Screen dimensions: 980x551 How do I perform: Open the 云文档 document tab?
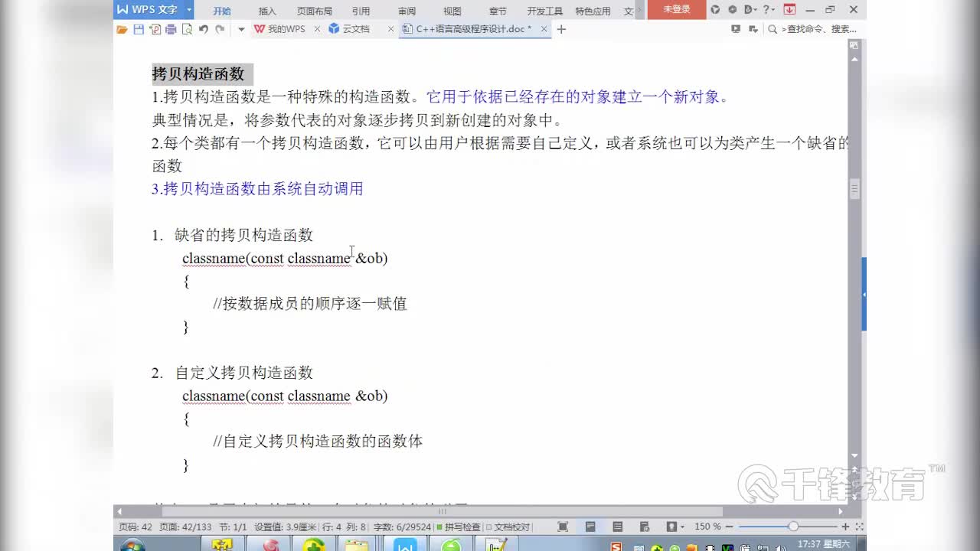358,28
